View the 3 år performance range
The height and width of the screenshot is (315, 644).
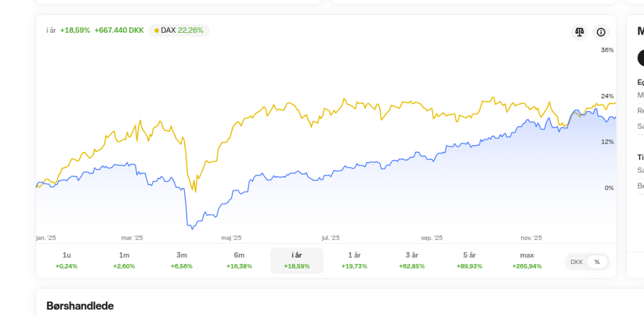click(412, 260)
